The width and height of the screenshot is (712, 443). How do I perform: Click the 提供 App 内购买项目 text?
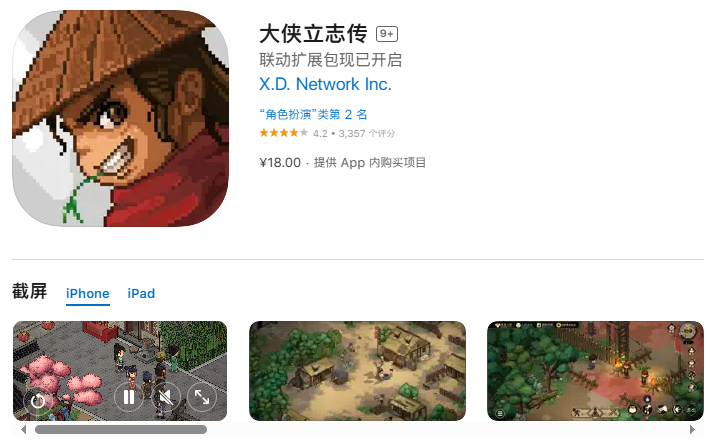[370, 162]
